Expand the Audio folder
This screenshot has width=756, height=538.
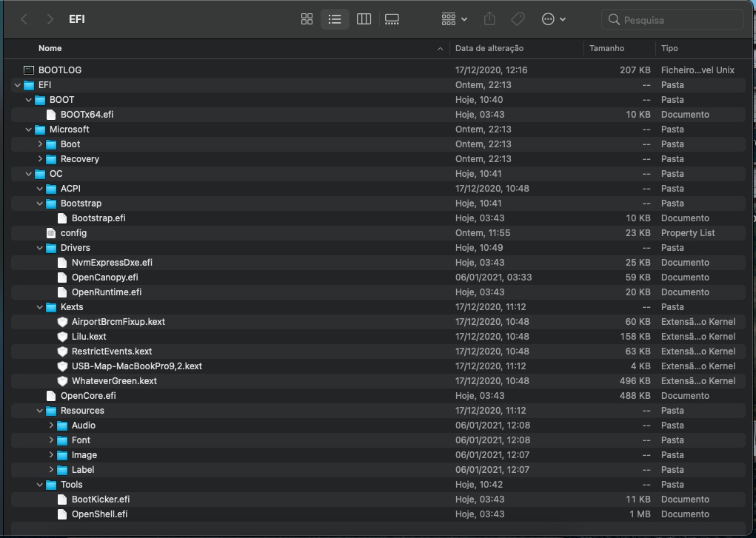click(x=51, y=426)
